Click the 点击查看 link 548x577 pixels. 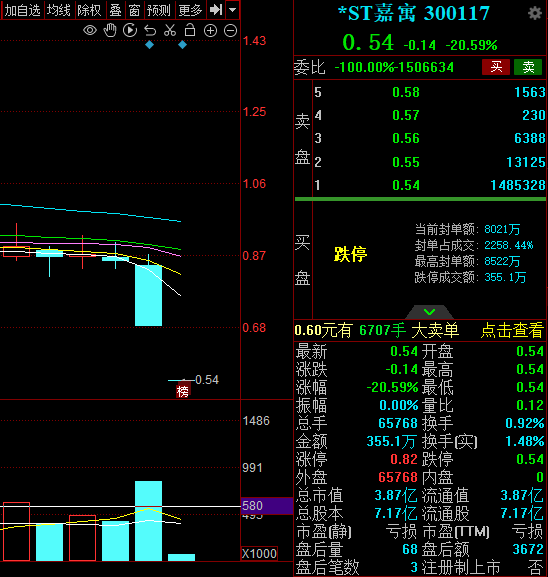pos(512,330)
